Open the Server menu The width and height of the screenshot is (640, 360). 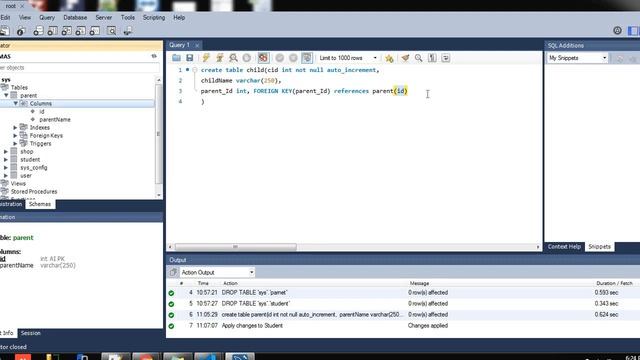pyautogui.click(x=104, y=18)
